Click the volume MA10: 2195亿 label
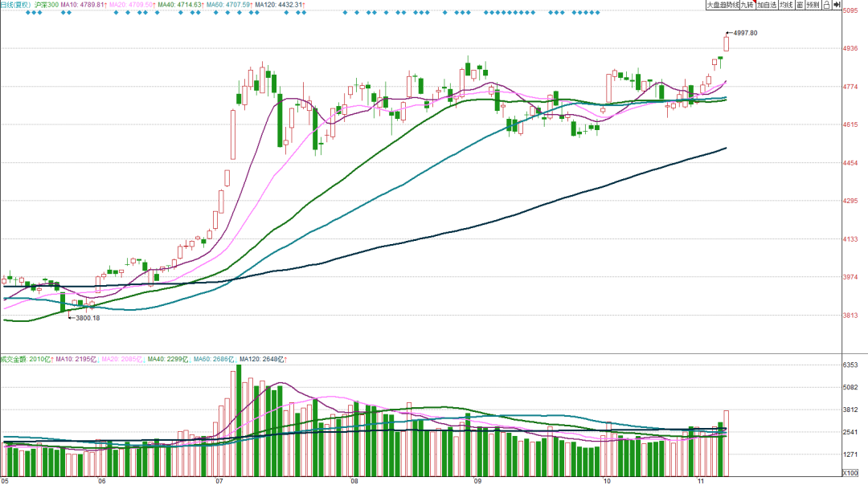 [77, 360]
